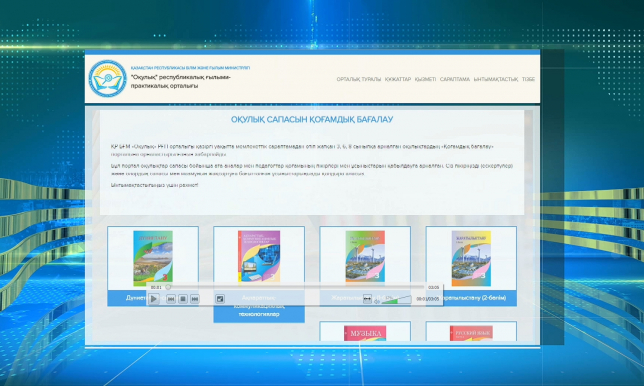Click the ОҚУЛЫҚ САПАСЫН ҚОҒАМДЫҚ БАҒАЛАУ heading
This screenshot has height=386, width=644.
[312, 119]
